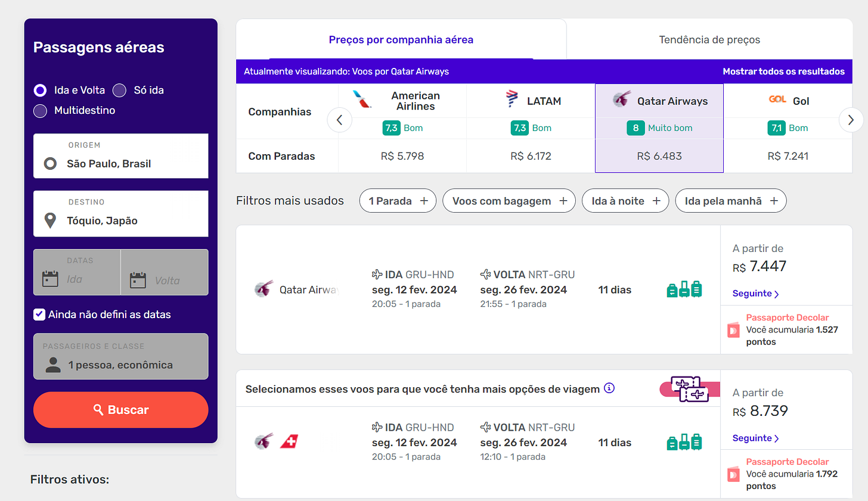Add the Voos com bagagem filter
This screenshot has width=868, height=501.
(509, 201)
